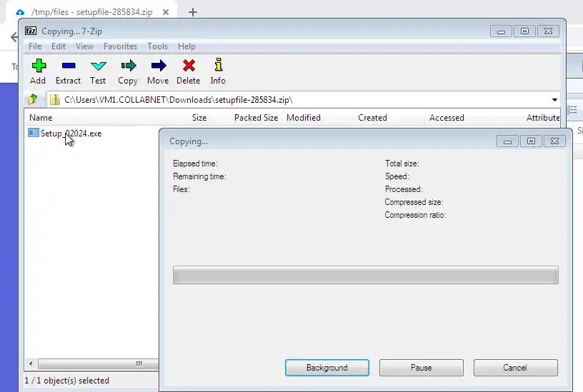Click the Background button
The height and width of the screenshot is (392, 583).
pyautogui.click(x=327, y=368)
